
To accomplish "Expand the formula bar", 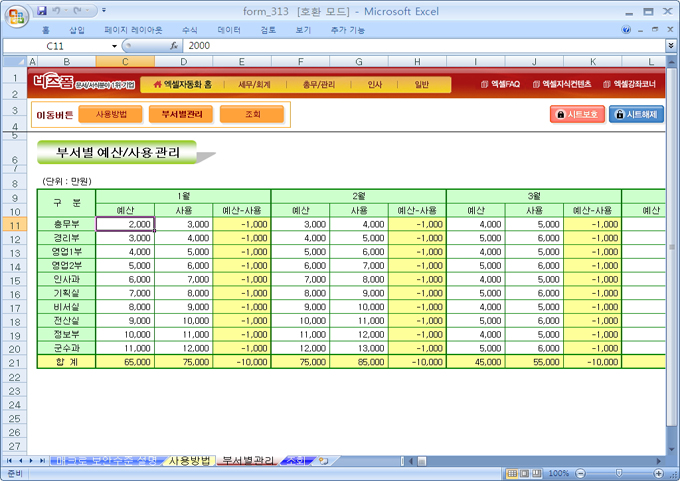I will point(670,46).
